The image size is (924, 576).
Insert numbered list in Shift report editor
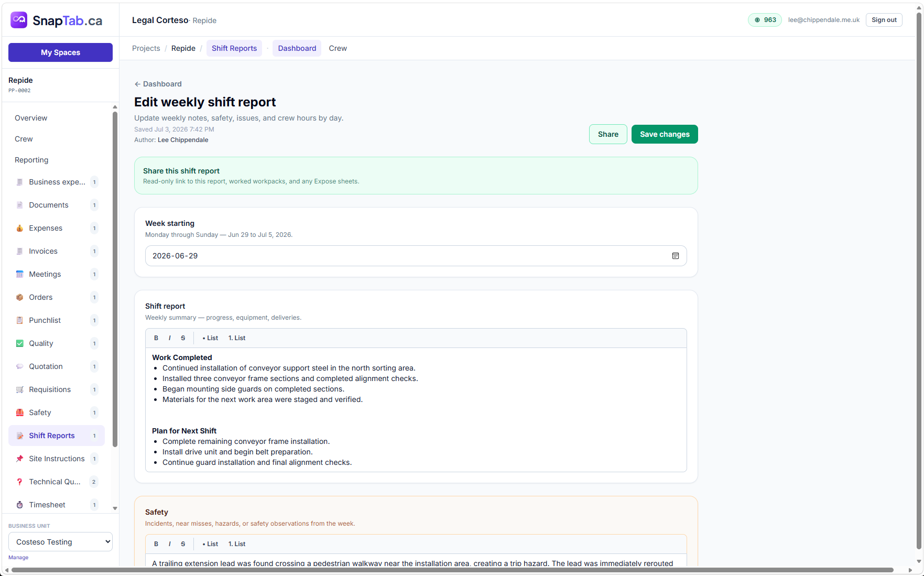(237, 338)
